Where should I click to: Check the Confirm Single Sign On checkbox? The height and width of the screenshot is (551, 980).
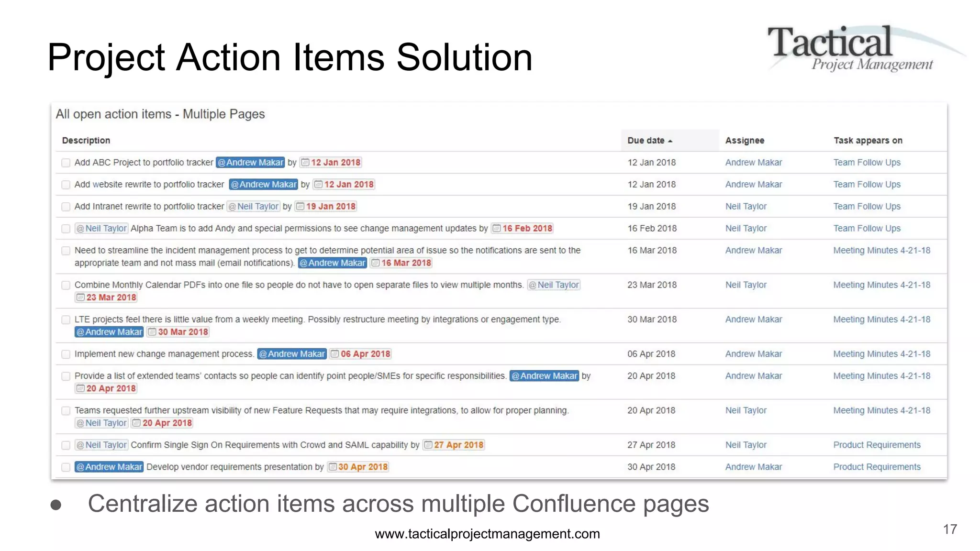66,445
